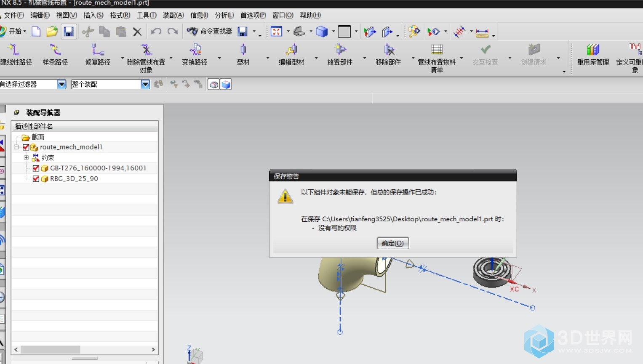The height and width of the screenshot is (364, 643).
Task: Click the 描述性部件名 column header
Action: tap(85, 126)
